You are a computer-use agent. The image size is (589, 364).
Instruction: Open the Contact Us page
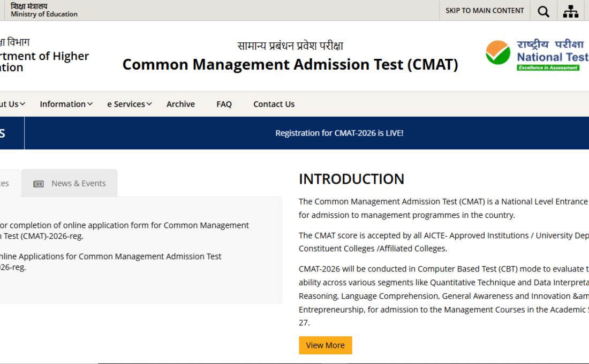[273, 104]
